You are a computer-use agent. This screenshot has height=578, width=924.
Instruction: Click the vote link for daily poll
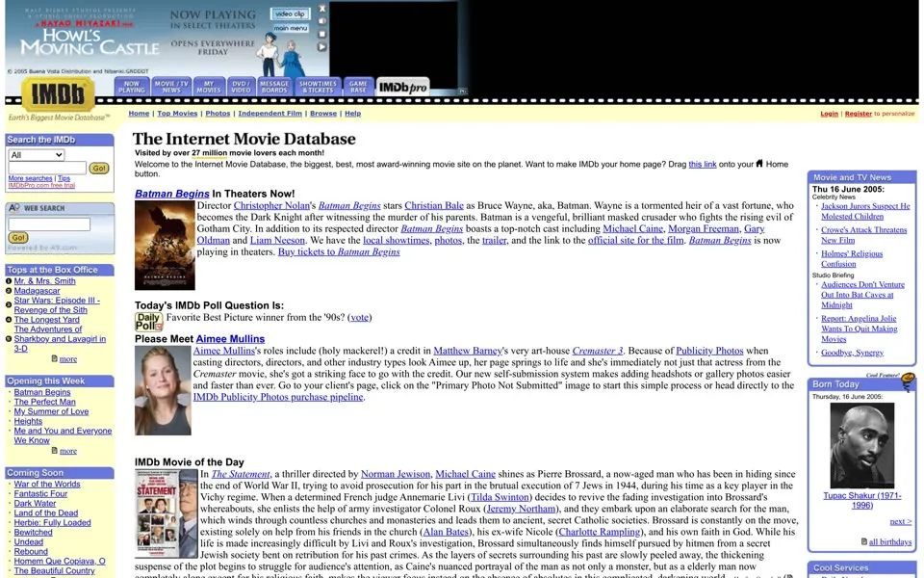click(x=359, y=317)
